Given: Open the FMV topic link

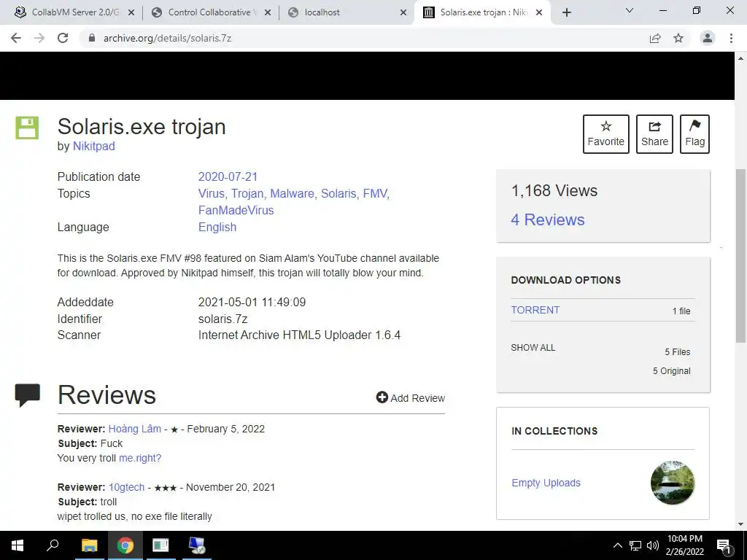Looking at the screenshot, I should 375,193.
